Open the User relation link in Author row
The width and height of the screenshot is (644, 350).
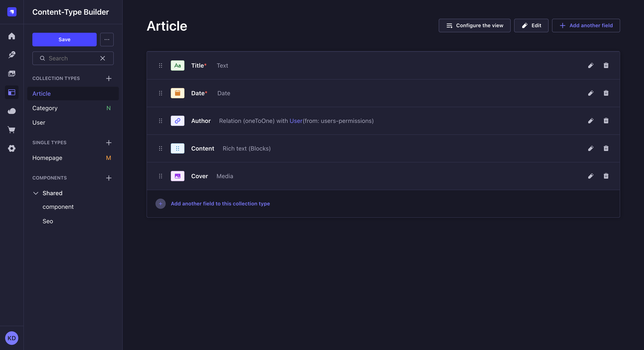click(x=296, y=121)
